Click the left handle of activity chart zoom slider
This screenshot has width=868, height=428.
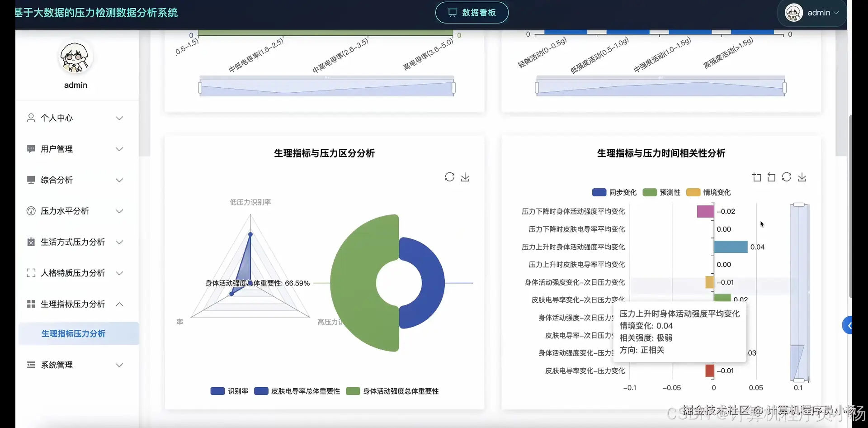(537, 88)
